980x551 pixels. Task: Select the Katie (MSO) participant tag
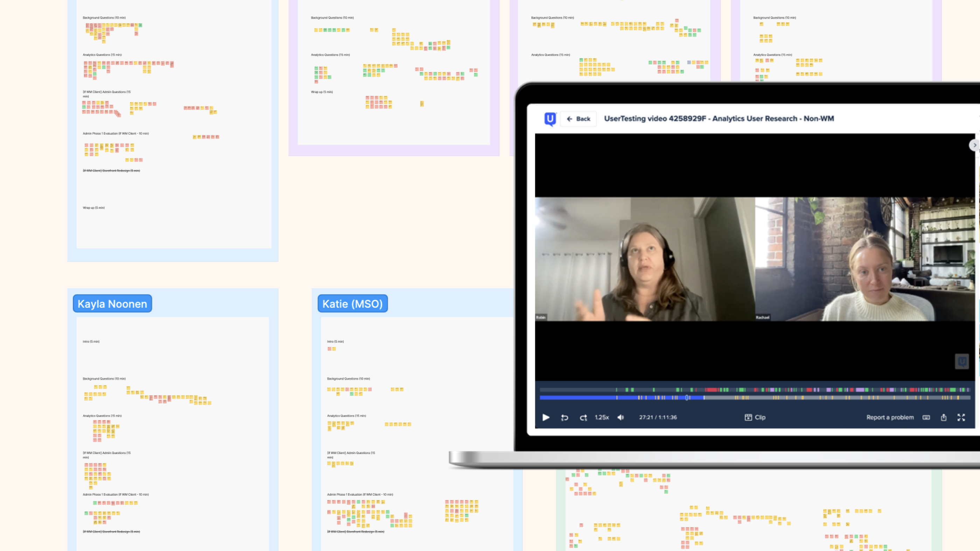(353, 303)
